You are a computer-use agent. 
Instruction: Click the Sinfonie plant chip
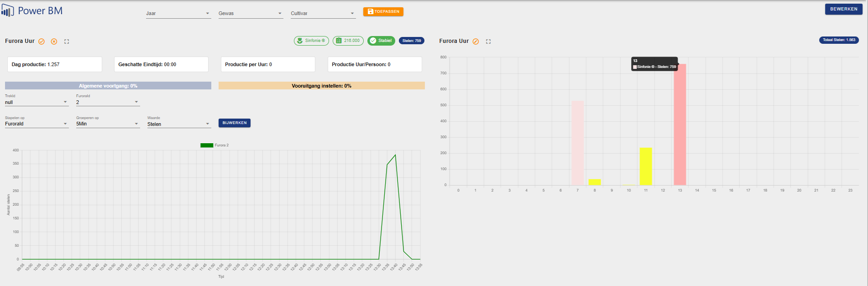pyautogui.click(x=311, y=41)
